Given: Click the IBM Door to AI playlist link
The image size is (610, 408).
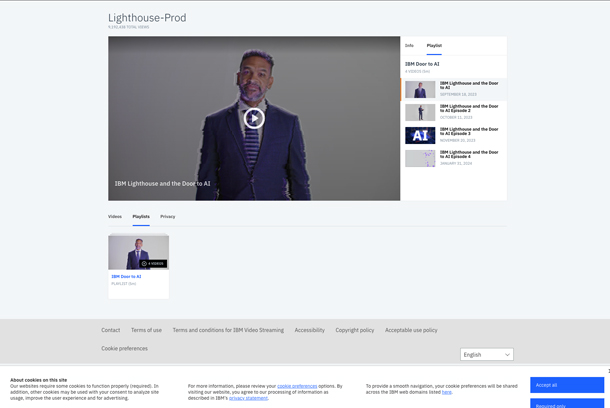Looking at the screenshot, I should pyautogui.click(x=126, y=277).
